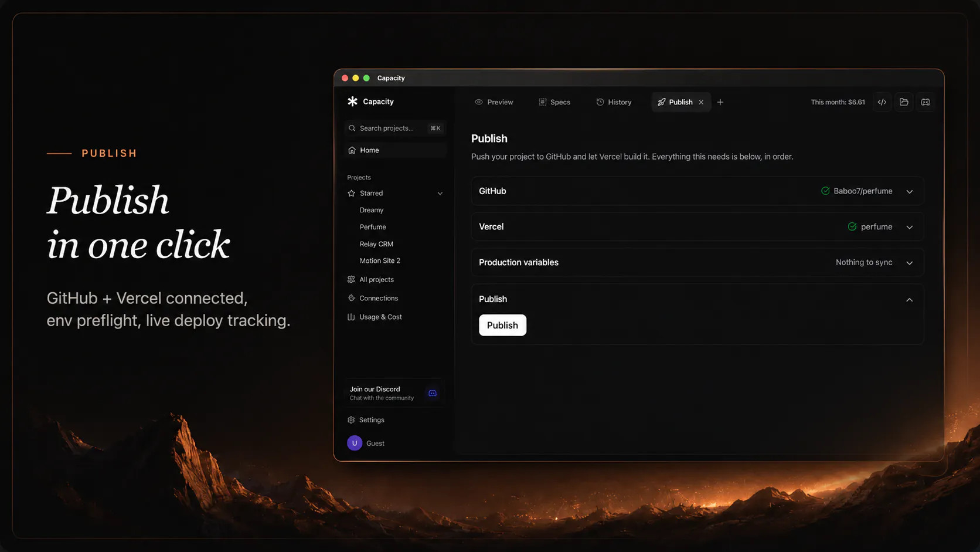Image resolution: width=980 pixels, height=552 pixels.
Task: Select the Publish tab
Action: 681,102
